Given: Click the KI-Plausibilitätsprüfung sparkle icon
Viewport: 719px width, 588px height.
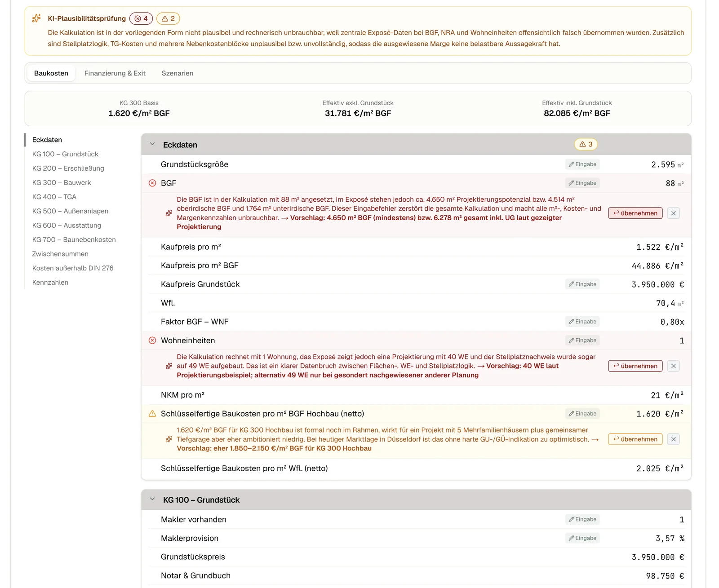Looking at the screenshot, I should pos(36,18).
